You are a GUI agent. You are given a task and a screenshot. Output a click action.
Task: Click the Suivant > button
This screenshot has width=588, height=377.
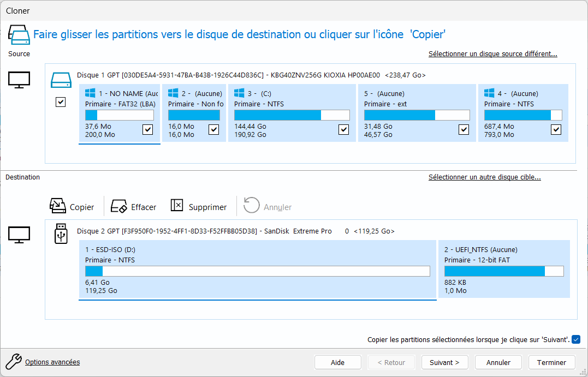445,362
